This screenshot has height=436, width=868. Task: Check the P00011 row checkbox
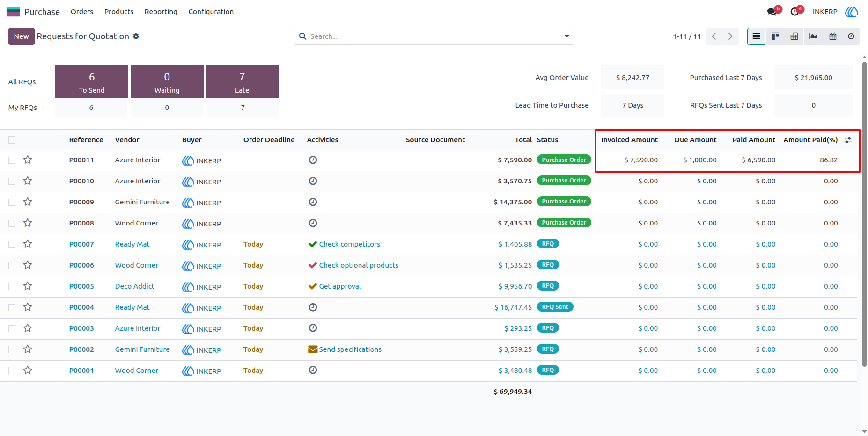click(12, 160)
